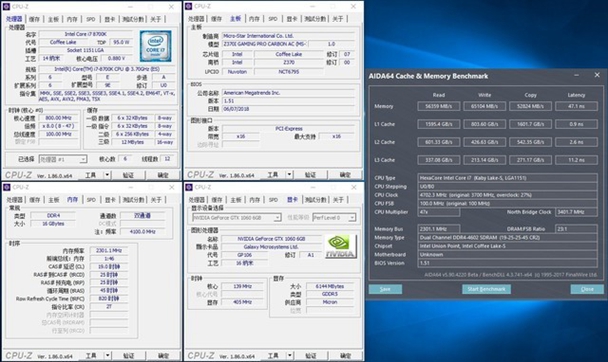Click the 16 GBytes memory size value
Screen dimensions: 608x362
pos(53,224)
